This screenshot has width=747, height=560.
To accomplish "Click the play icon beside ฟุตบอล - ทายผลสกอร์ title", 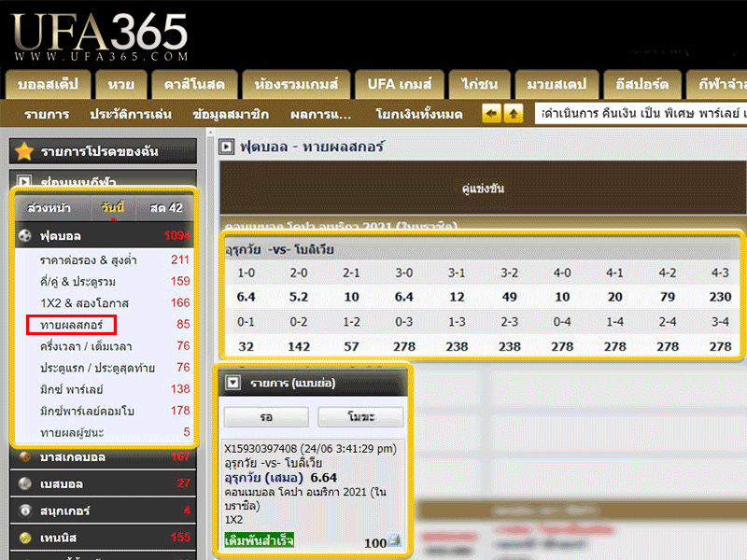I will (227, 147).
